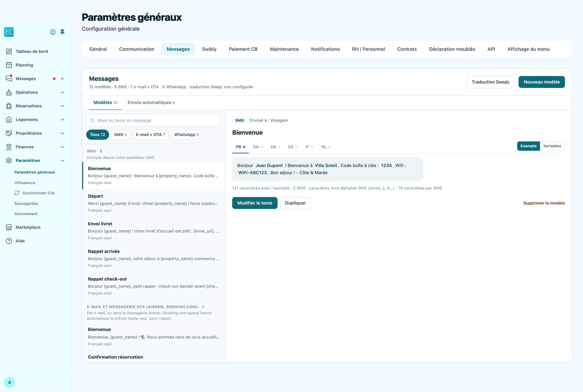Filter models by WhatsApp 0
Screen dimensions: 583x392
coord(186,134)
